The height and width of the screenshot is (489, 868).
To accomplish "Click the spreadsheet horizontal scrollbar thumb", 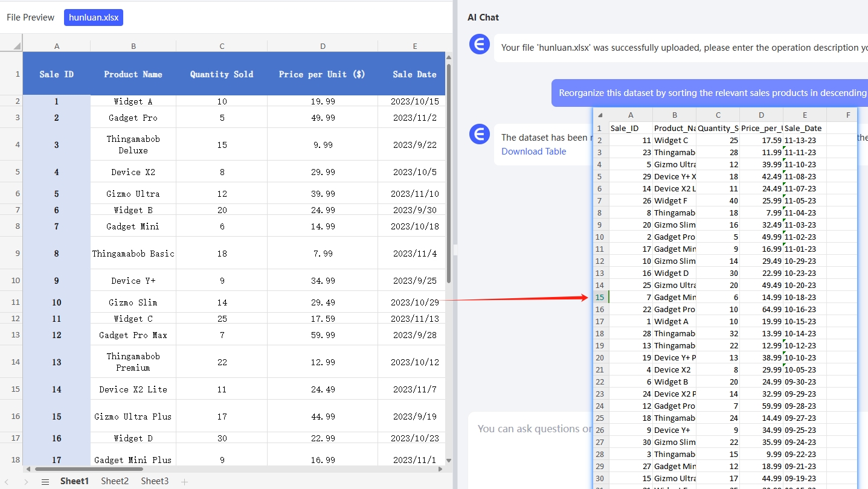I will coord(88,468).
